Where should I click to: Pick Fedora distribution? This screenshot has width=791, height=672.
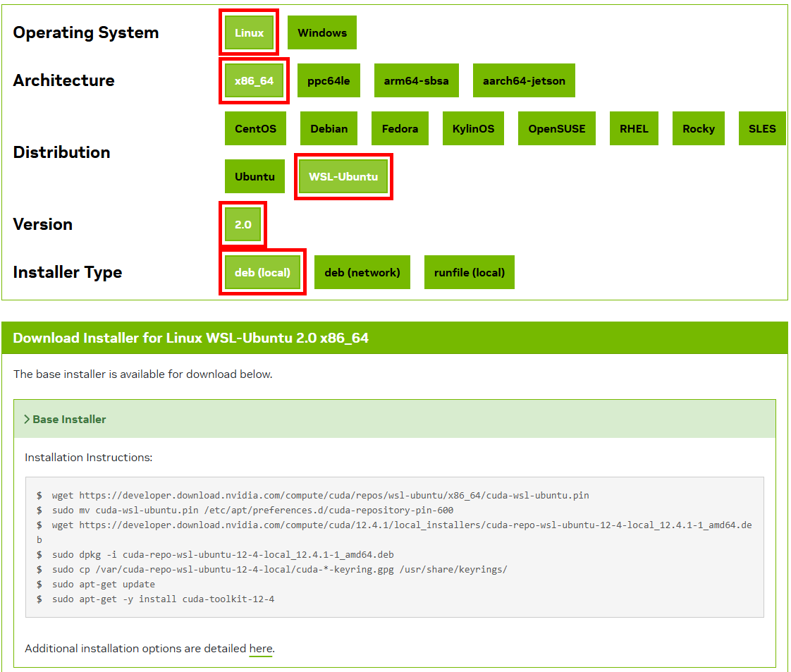400,128
